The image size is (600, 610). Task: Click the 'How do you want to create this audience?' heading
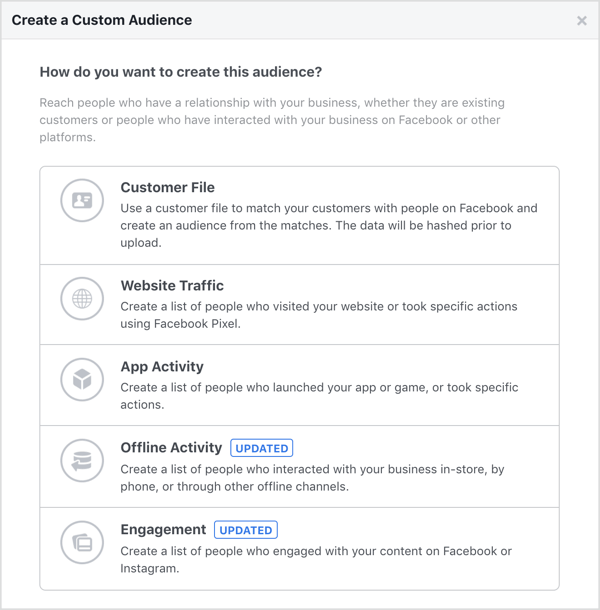point(180,73)
